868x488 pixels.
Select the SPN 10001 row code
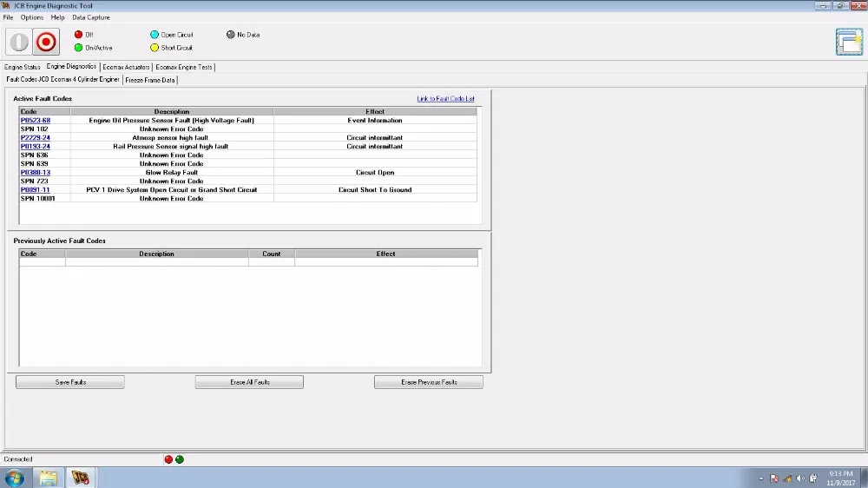37,198
